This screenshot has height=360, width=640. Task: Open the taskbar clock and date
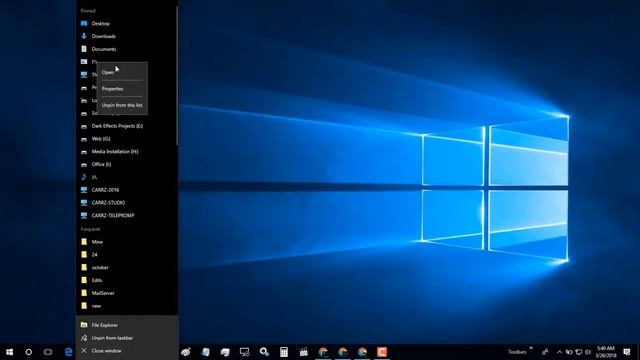coord(606,351)
